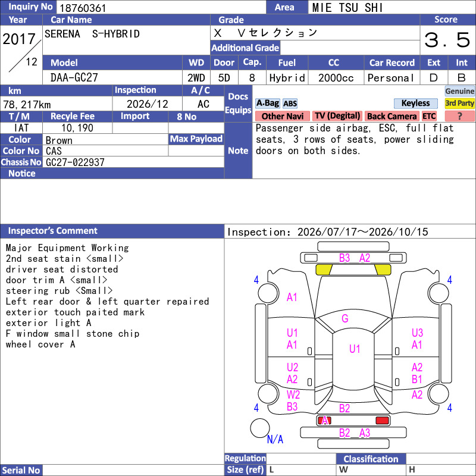Click the U1 mark on the roof
The height and width of the screenshot is (476, 476).
tap(355, 349)
